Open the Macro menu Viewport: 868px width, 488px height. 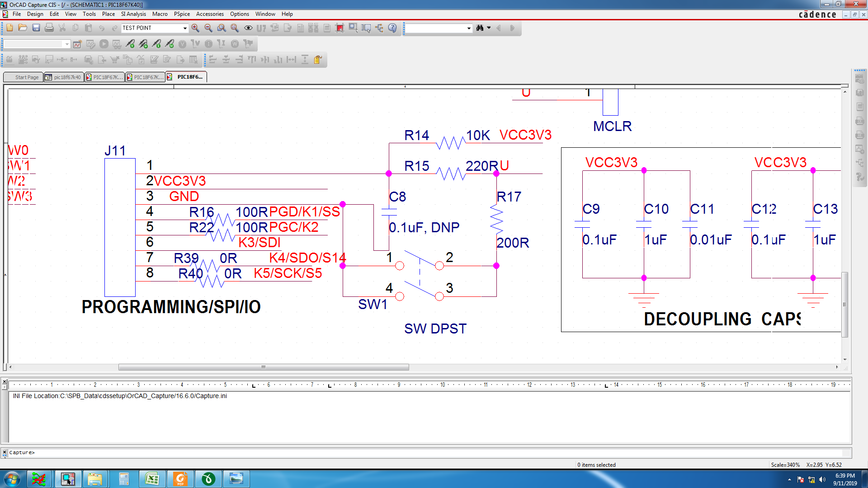(x=160, y=14)
